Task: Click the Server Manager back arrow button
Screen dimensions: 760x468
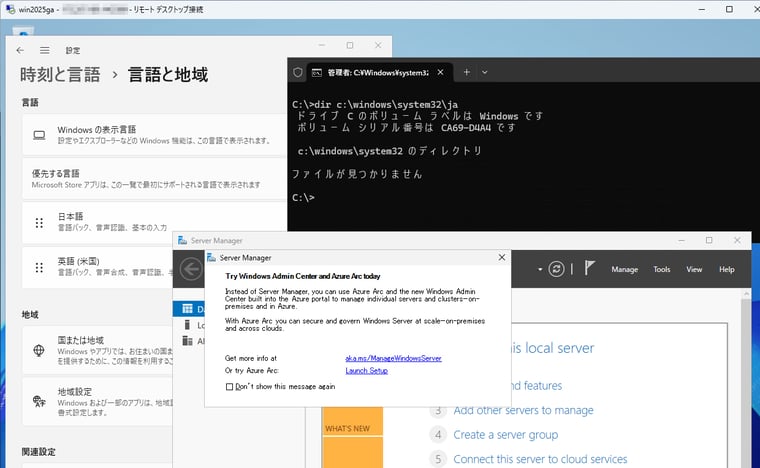Action: 191,269
